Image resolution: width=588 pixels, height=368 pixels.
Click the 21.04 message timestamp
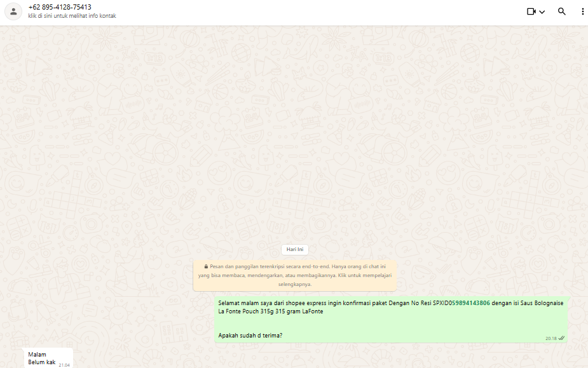pyautogui.click(x=64, y=365)
